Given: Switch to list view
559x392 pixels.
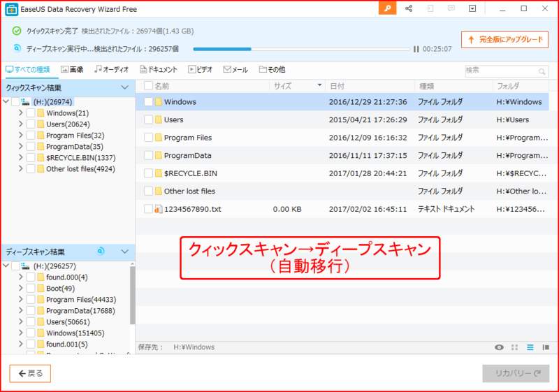Looking at the screenshot, I should (530, 347).
